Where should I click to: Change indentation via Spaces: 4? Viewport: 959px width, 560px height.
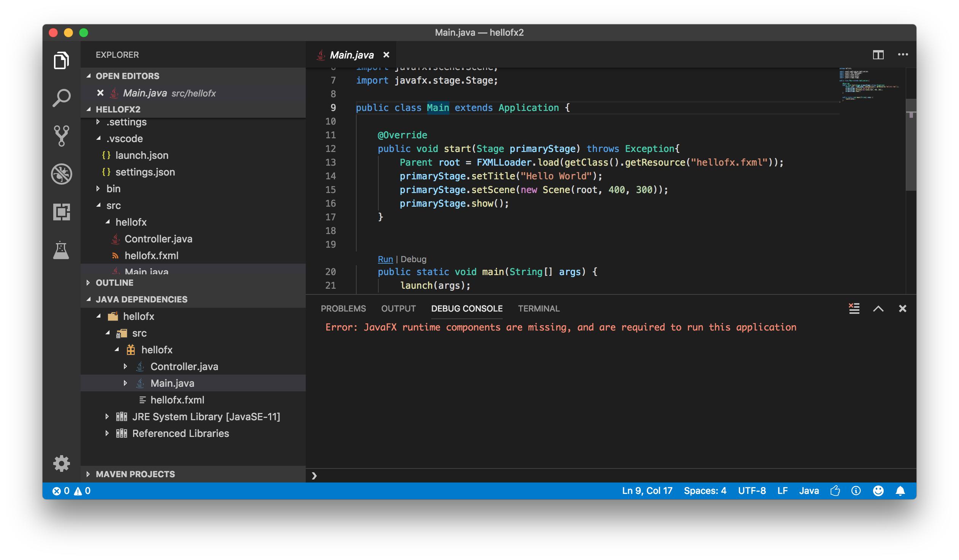pyautogui.click(x=705, y=491)
